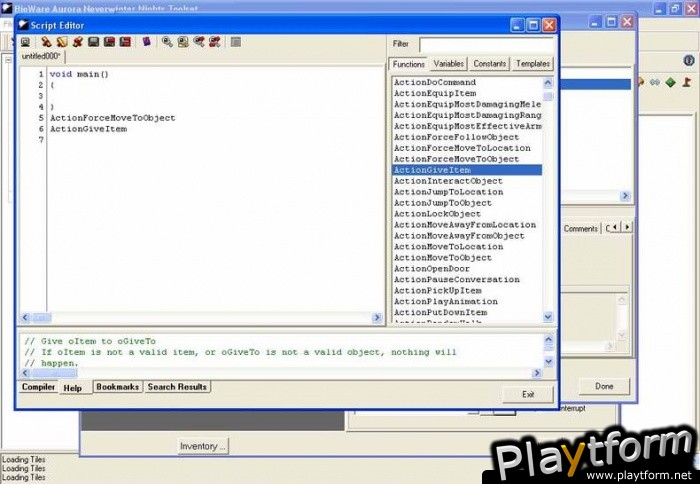Click the second floppy save-as icon
This screenshot has height=484, width=700.
(x=109, y=42)
